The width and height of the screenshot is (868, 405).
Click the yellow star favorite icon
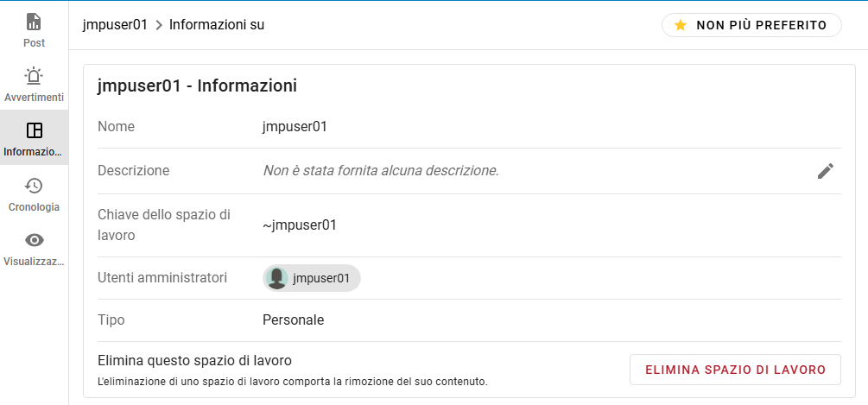pos(681,25)
